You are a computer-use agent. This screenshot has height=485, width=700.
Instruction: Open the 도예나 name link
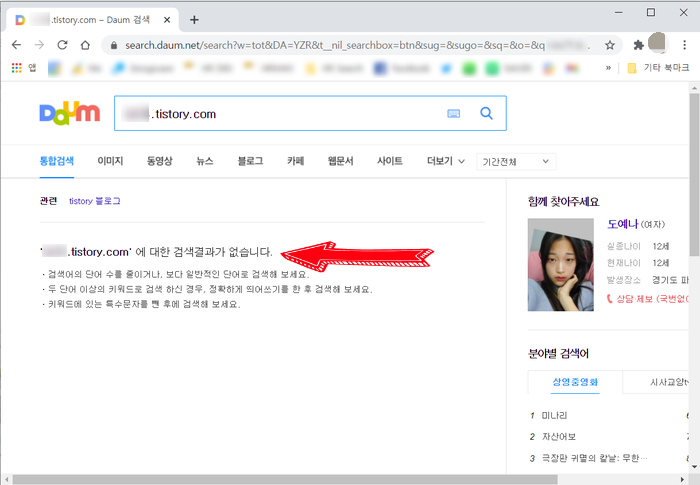[623, 224]
